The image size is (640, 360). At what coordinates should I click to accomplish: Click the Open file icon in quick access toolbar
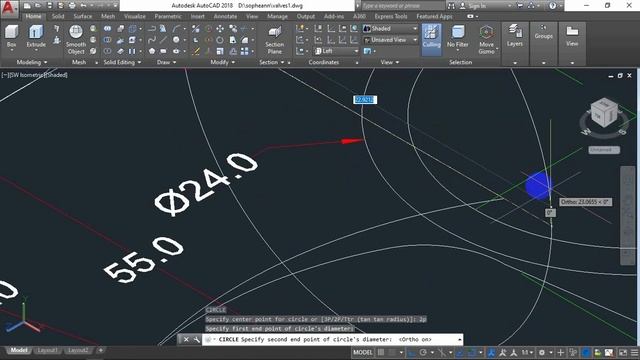38,6
